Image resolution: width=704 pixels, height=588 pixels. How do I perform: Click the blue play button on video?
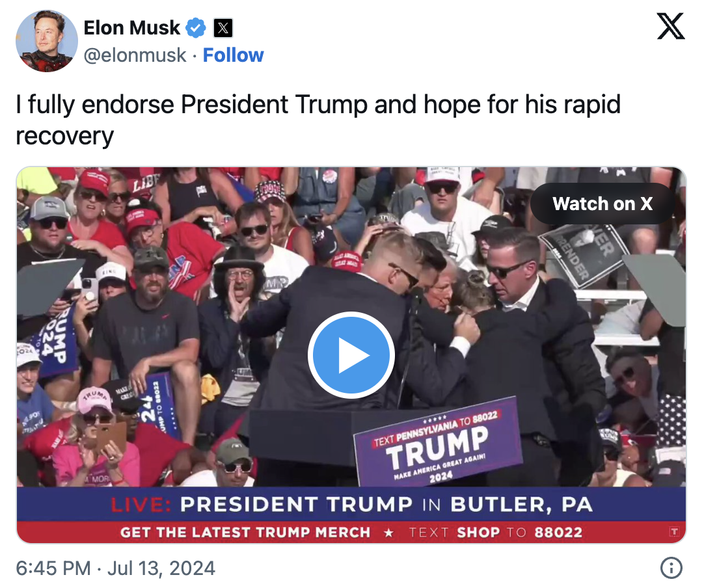351,356
